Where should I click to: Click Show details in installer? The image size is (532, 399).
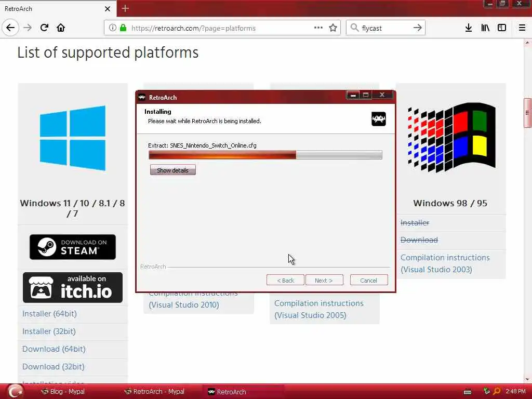tap(172, 170)
